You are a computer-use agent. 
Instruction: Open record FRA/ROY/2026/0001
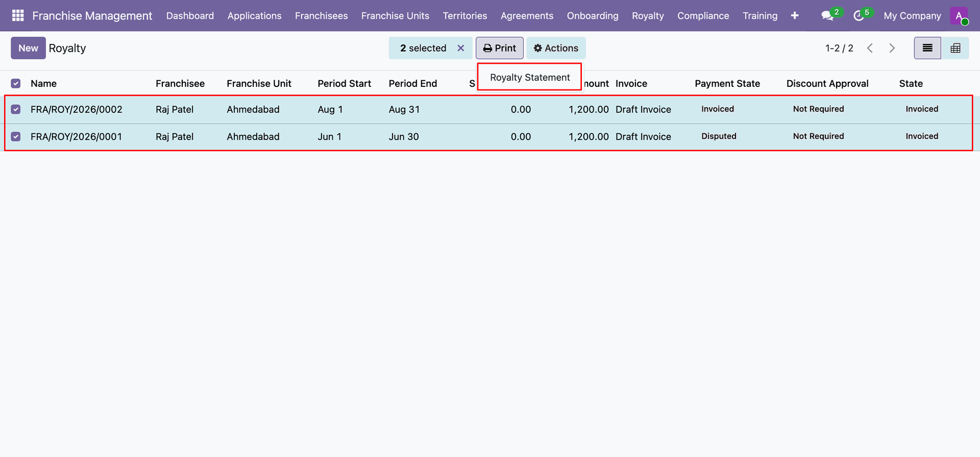[77, 136]
